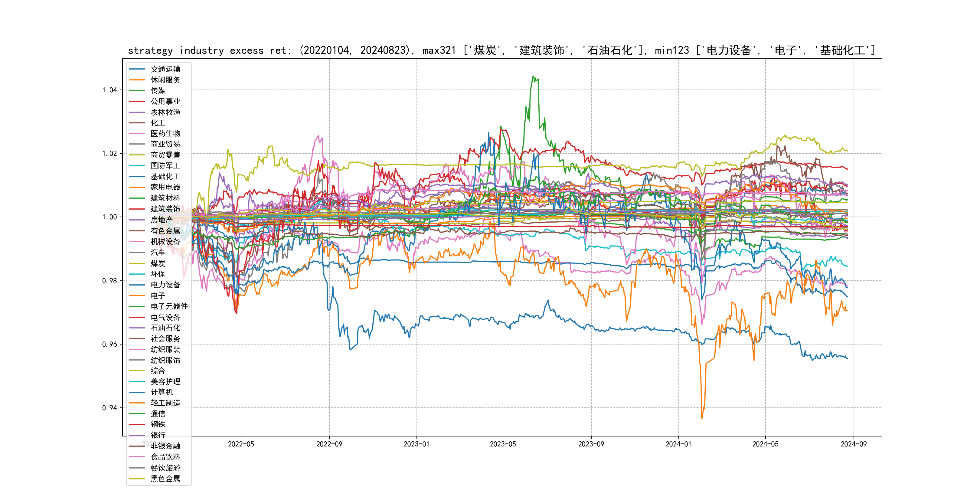This screenshot has width=980, height=490.
Task: Click the 美容护理 legend entry
Action: [x=165, y=382]
